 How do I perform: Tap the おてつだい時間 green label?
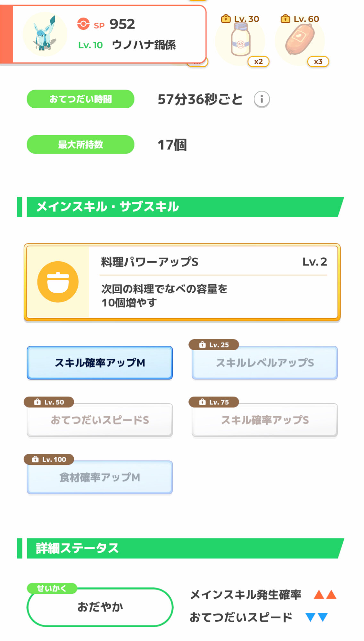click(x=80, y=99)
